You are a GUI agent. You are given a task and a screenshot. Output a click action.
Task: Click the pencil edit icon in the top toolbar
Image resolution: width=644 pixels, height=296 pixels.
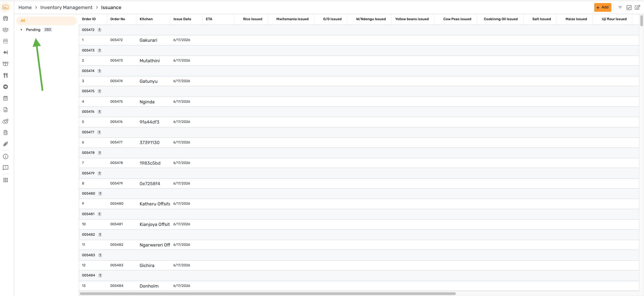pyautogui.click(x=637, y=7)
